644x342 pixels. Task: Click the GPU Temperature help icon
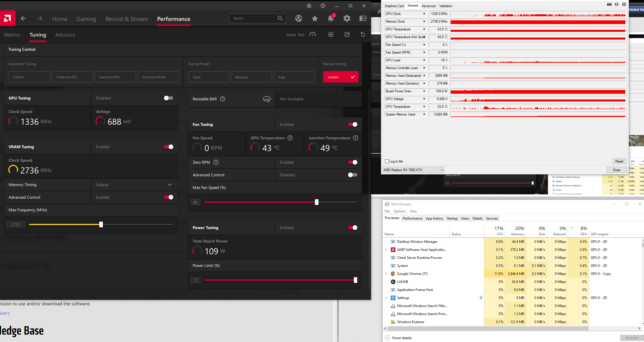pos(290,138)
